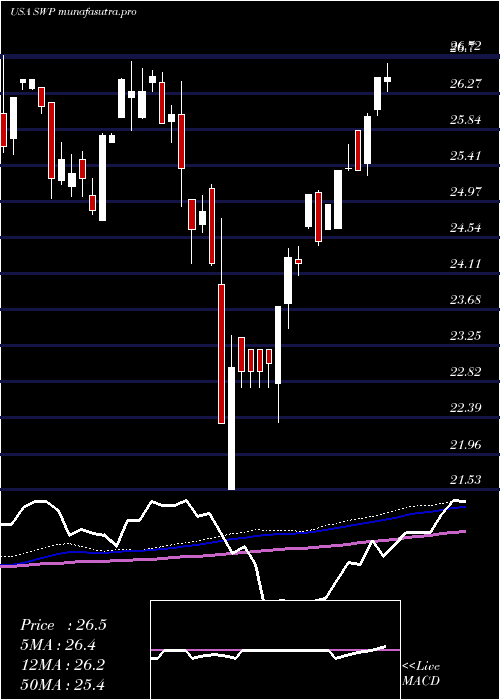
Task: Click the '12MA : 26.2' readout
Action: point(63,665)
